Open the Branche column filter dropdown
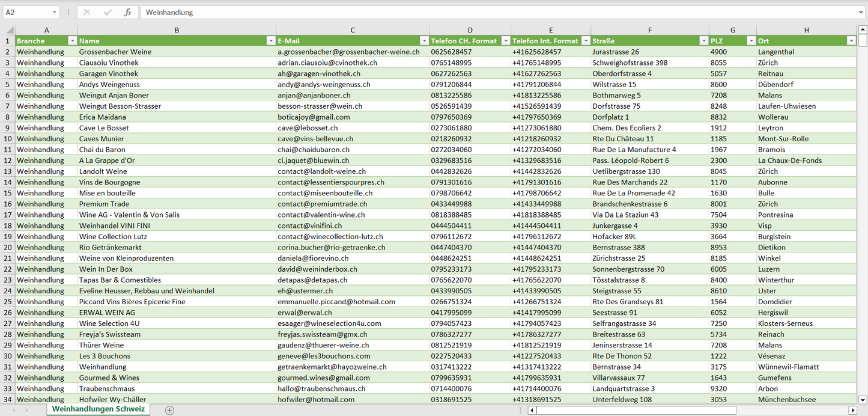 [x=72, y=41]
